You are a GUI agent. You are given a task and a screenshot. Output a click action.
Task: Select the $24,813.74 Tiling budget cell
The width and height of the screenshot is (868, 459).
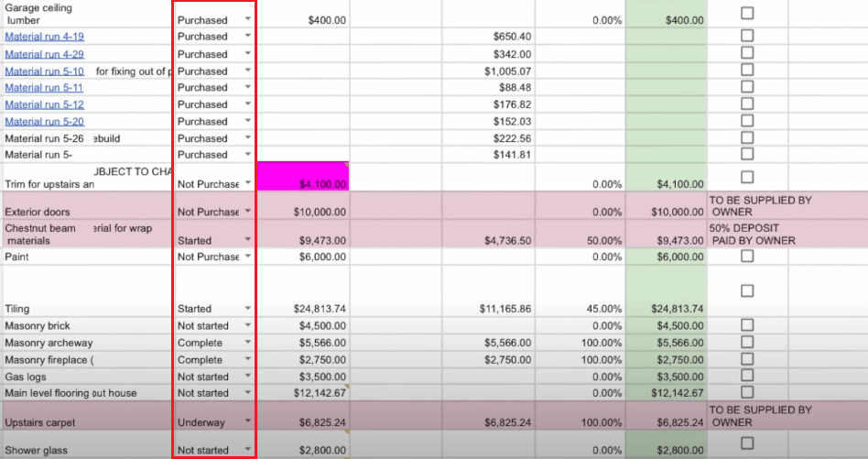[303, 309]
